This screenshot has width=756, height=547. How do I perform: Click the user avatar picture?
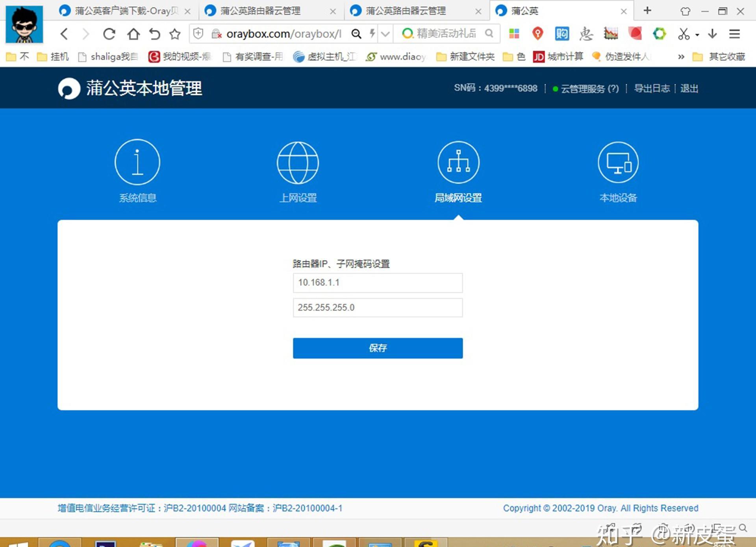(24, 24)
